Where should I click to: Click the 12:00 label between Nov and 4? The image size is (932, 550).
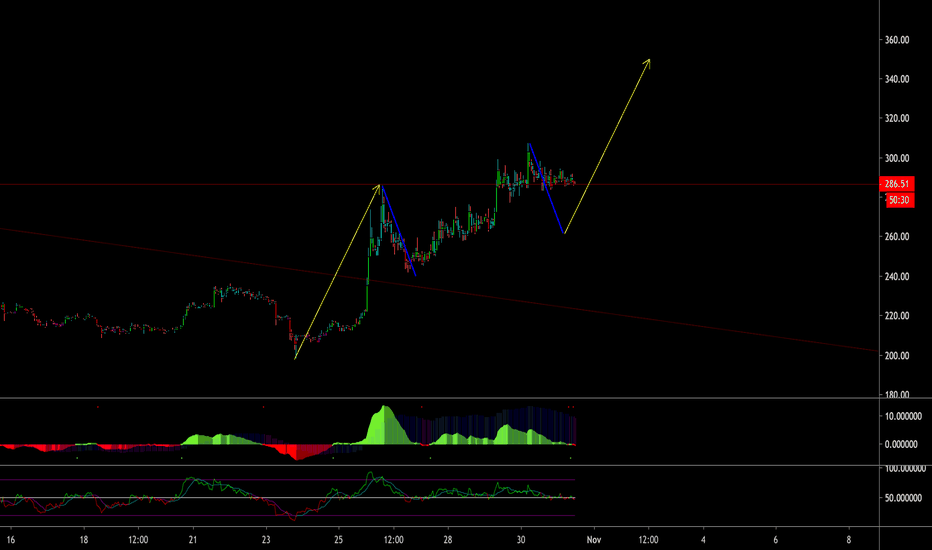(648, 540)
